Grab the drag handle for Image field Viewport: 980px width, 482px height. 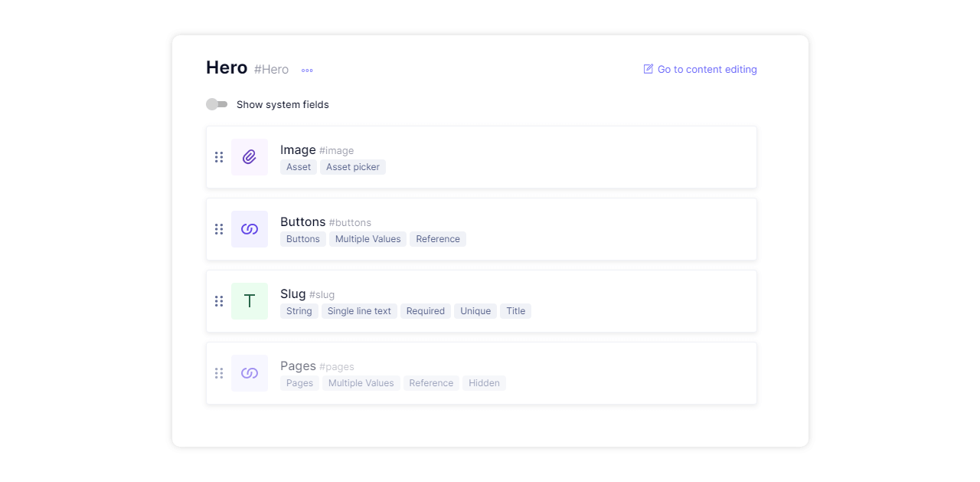(219, 157)
